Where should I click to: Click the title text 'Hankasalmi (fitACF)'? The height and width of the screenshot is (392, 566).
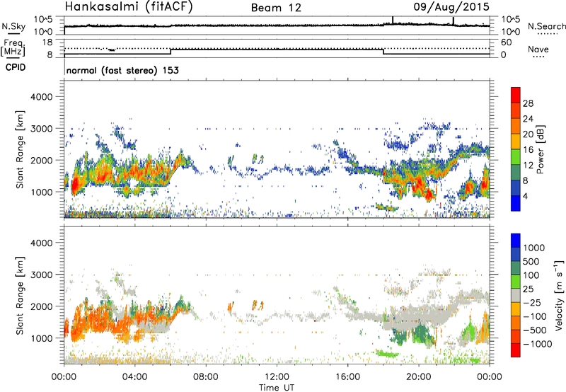coord(129,7)
